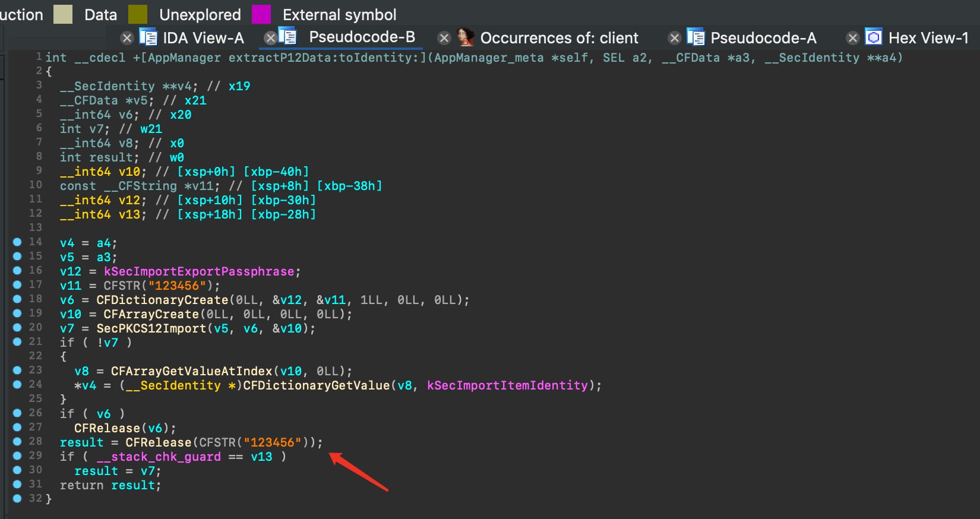Click the External symbol legend label
This screenshot has width=980, height=519.
[339, 15]
